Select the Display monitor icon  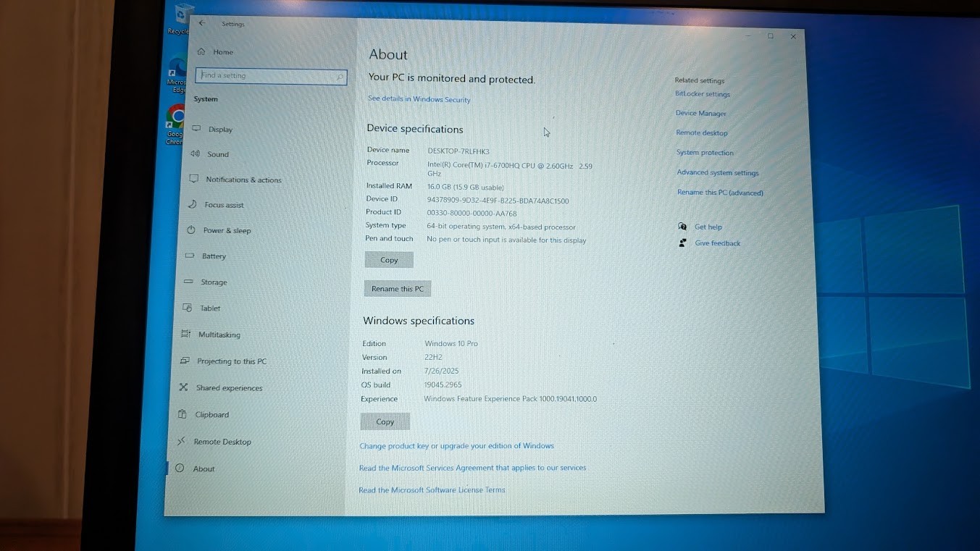tap(196, 128)
